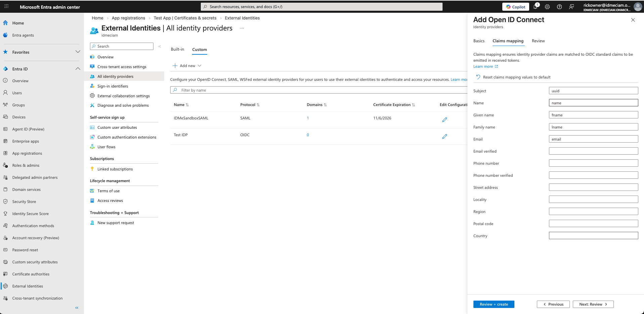This screenshot has height=314, width=644.
Task: Click the Review + create button
Action: click(494, 304)
